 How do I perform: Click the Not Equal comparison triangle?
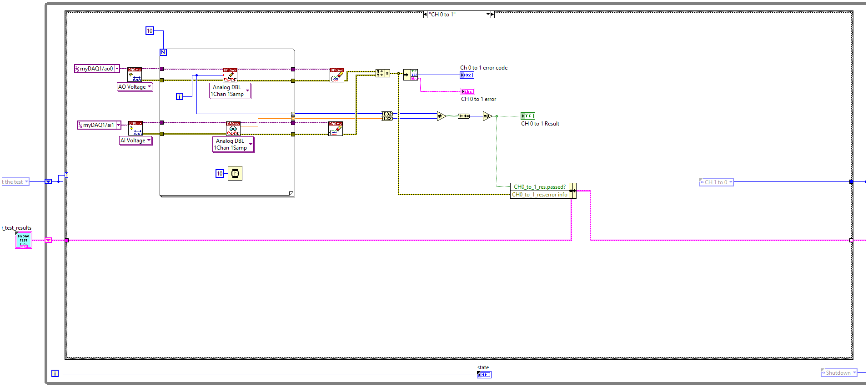click(441, 116)
